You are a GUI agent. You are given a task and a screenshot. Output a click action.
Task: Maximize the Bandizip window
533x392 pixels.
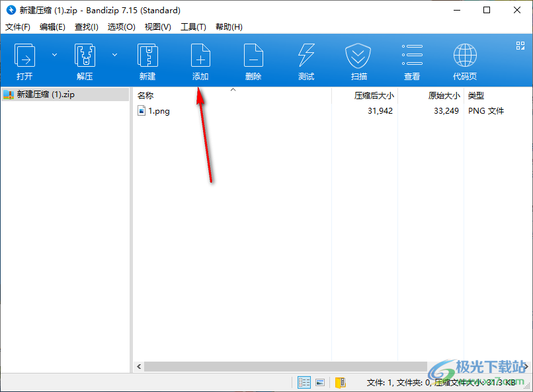pos(487,10)
